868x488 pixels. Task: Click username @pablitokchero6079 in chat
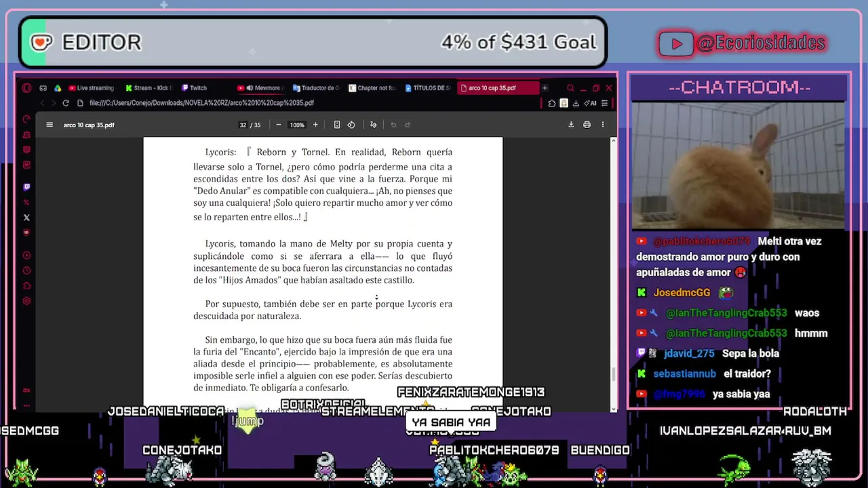click(x=701, y=241)
